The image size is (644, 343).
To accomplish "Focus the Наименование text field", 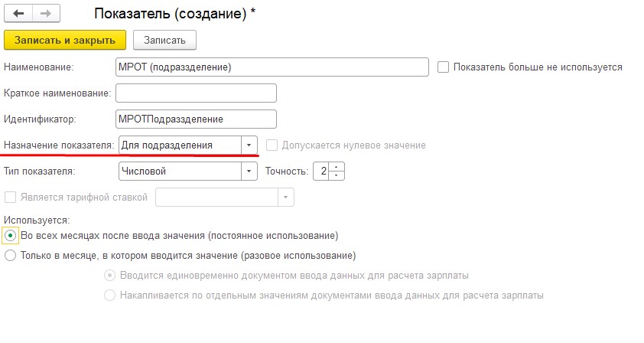I will 272,67.
